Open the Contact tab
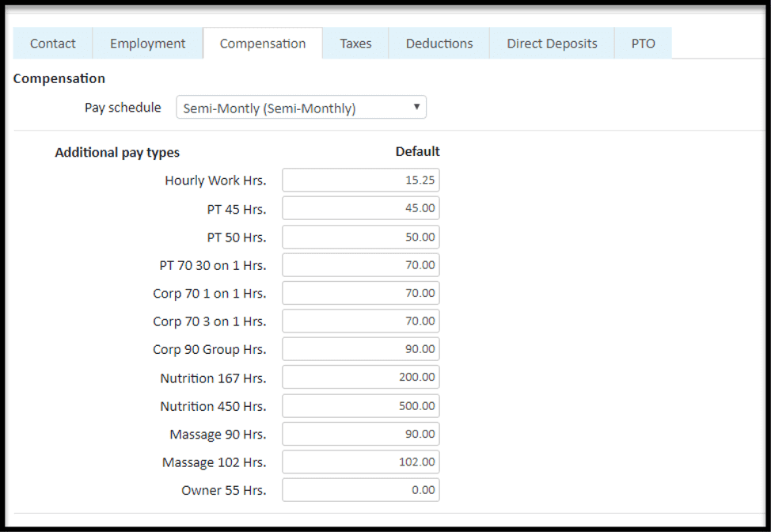Screen dimensions: 771x532 52,44
